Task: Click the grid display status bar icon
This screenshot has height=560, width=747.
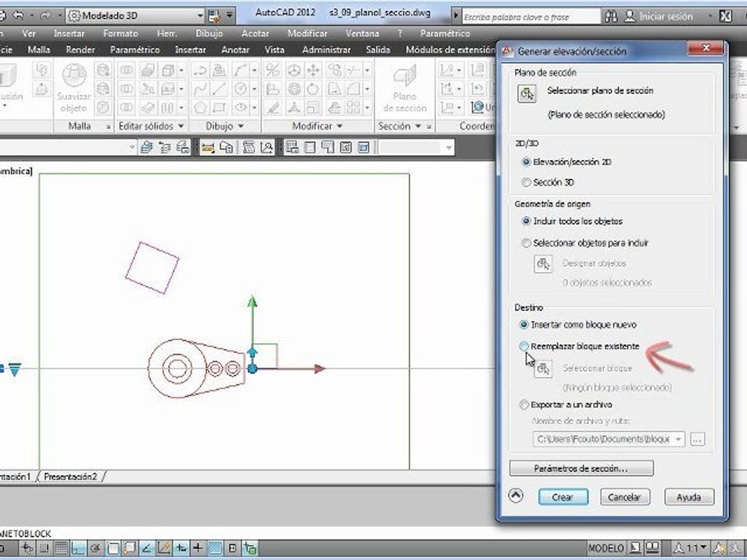Action: coord(61,548)
